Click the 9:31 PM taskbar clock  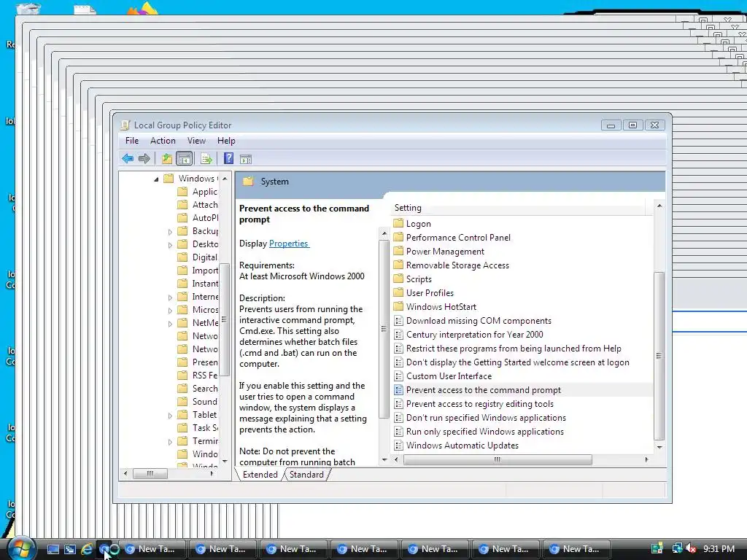(719, 548)
